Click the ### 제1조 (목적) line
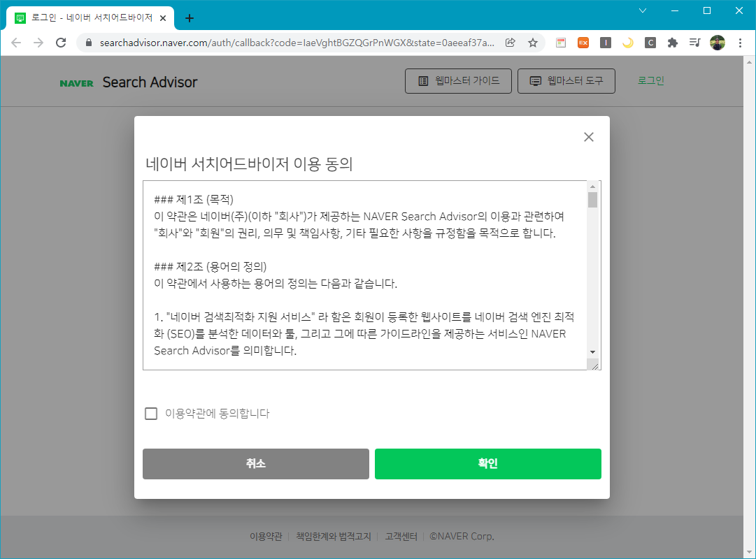 point(194,200)
